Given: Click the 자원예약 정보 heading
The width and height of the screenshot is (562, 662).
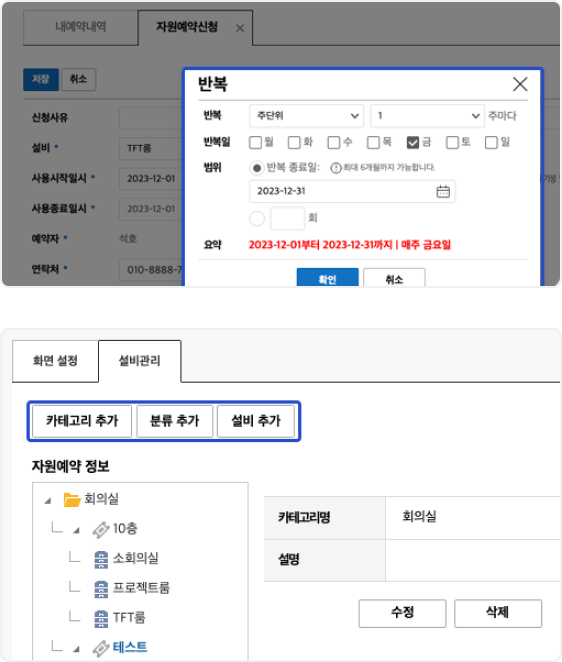Looking at the screenshot, I should tap(71, 467).
